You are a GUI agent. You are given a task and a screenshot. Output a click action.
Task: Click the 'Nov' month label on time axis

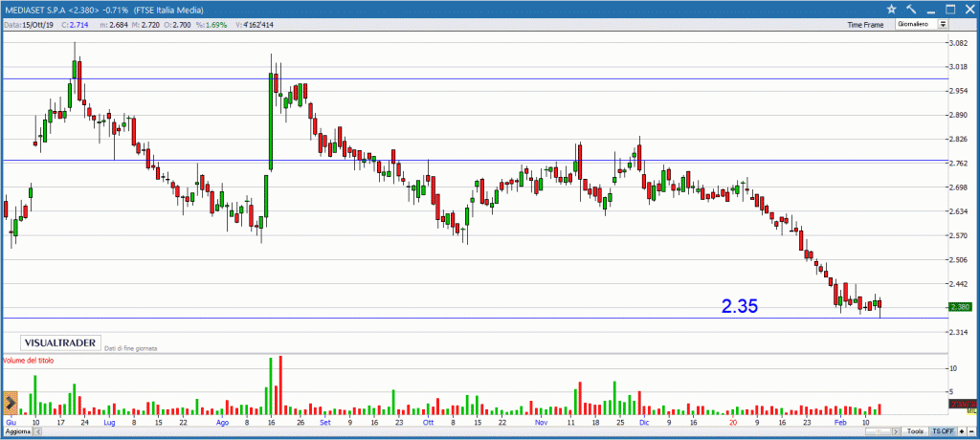(x=542, y=423)
